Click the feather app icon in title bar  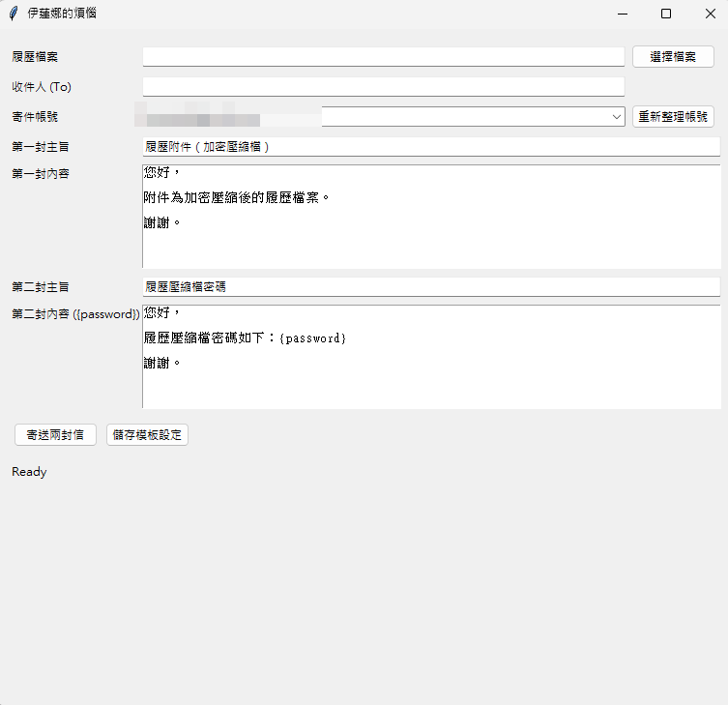click(14, 14)
